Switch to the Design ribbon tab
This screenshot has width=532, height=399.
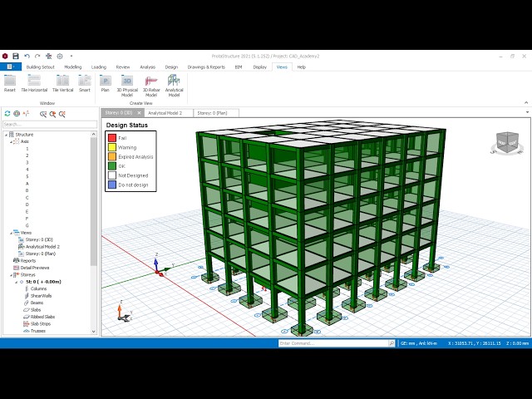point(171,67)
